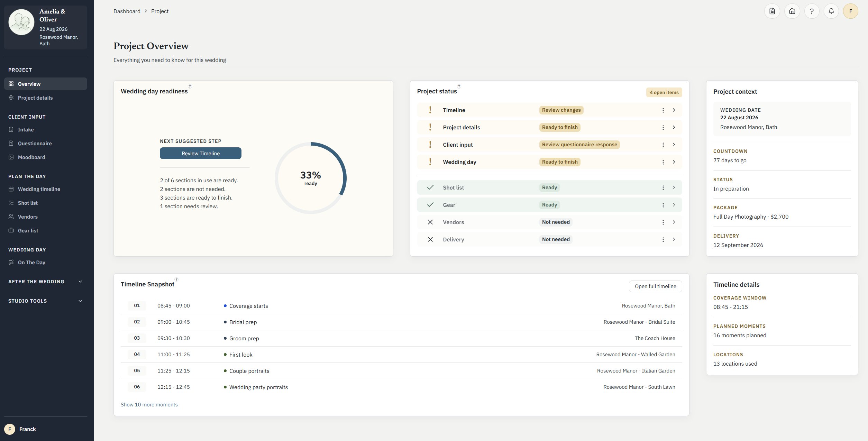
Task: Click the couple avatar image in sidebar
Action: (21, 22)
